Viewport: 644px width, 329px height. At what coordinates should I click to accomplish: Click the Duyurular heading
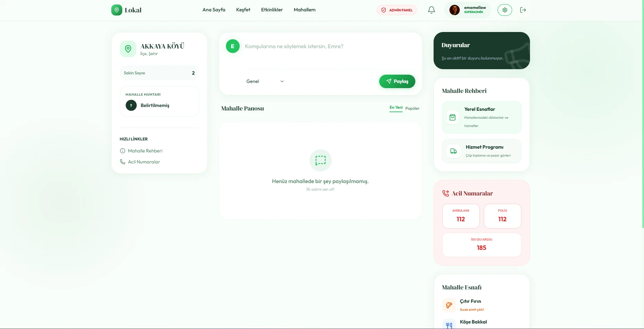point(456,45)
